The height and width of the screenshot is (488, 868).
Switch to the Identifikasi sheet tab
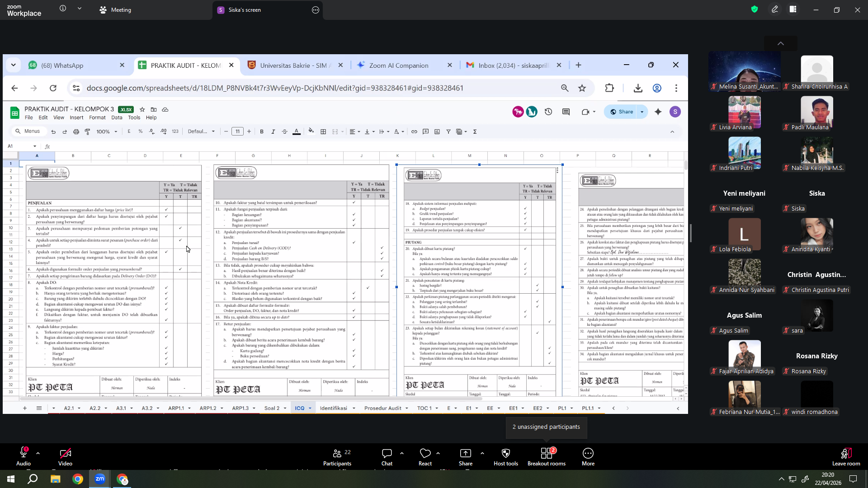(334, 408)
